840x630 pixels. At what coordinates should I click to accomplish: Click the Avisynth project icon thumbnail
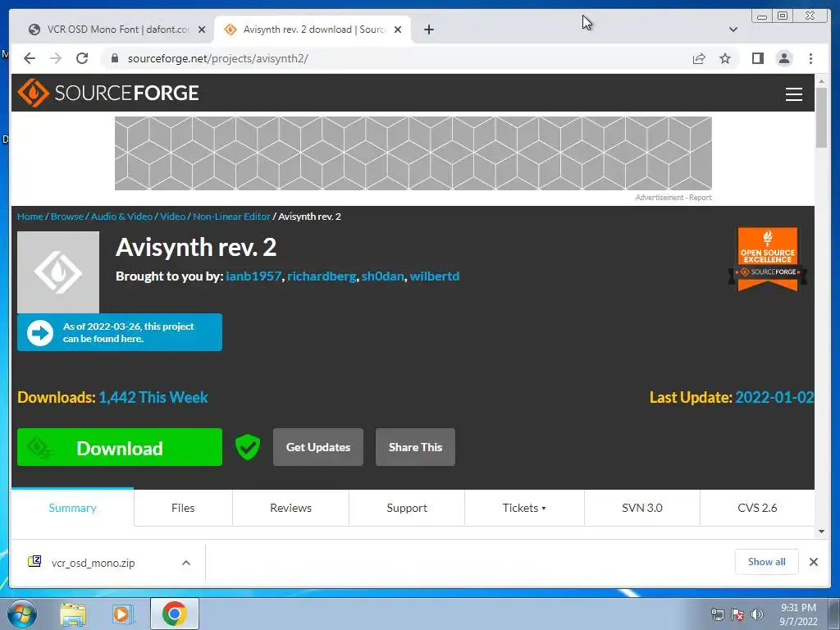(58, 272)
